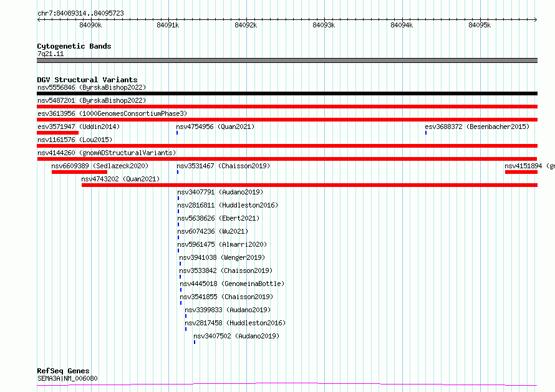Image resolution: width=555 pixels, height=392 pixels.
Task: Click the red bar under nsv4151894
Action: pos(521,172)
